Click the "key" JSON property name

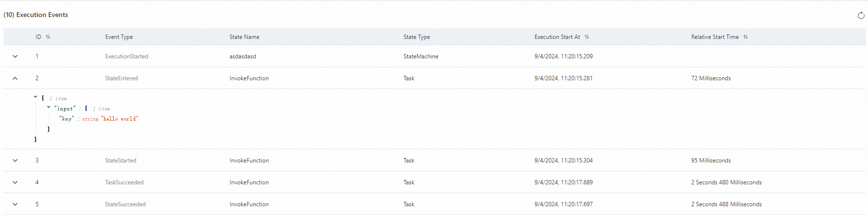(67, 119)
